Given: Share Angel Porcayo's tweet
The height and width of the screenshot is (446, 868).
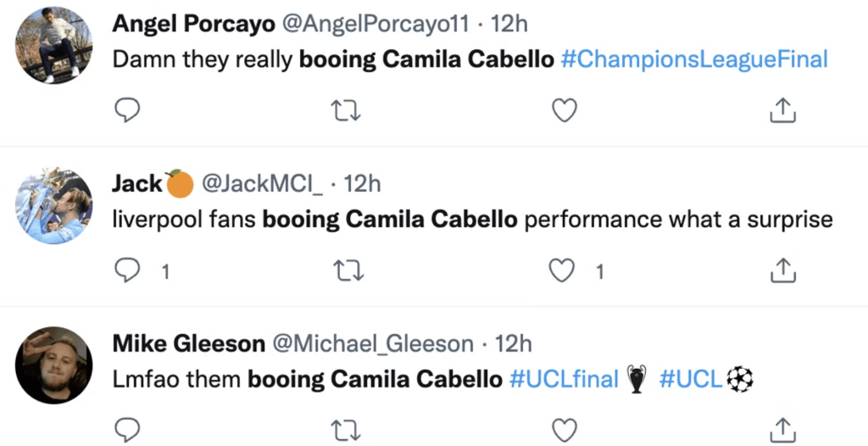Looking at the screenshot, I should click(781, 110).
